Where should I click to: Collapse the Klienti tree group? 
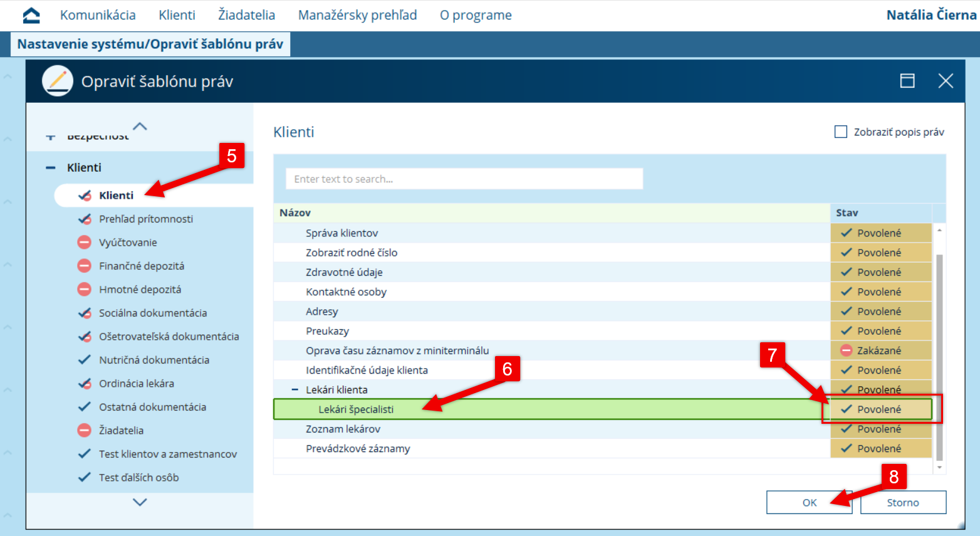(51, 168)
